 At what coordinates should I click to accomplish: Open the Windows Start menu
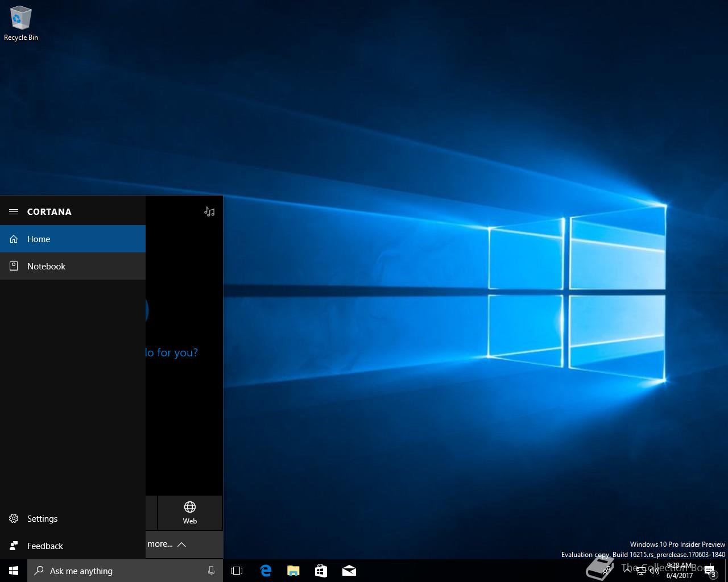(x=14, y=571)
